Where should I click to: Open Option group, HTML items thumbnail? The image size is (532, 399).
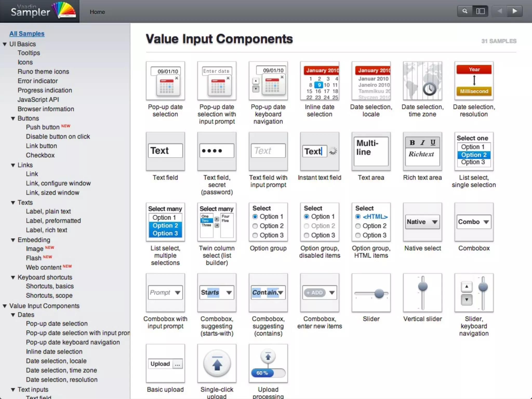pyautogui.click(x=371, y=222)
